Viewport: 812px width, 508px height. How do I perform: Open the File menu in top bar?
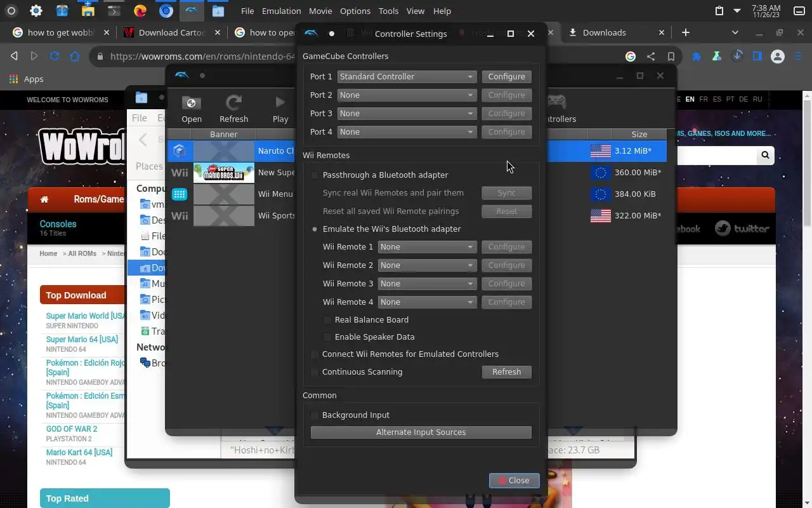click(x=247, y=11)
